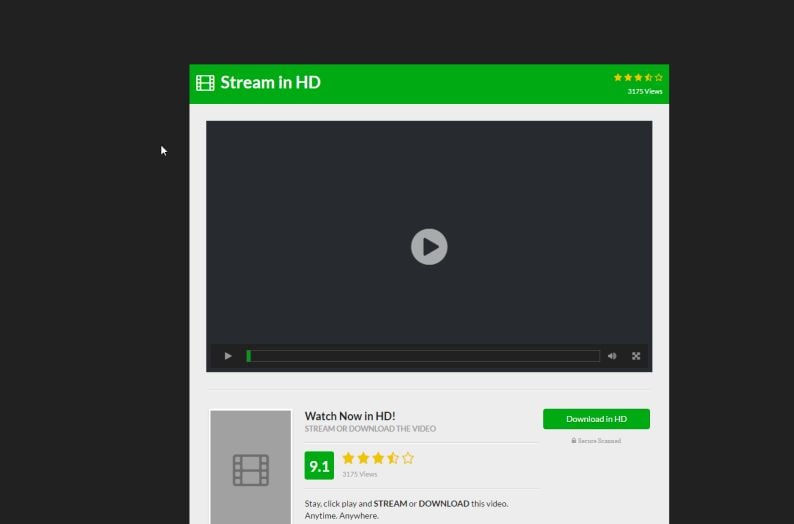Click the Download in HD button
The height and width of the screenshot is (524, 794).
tap(596, 419)
